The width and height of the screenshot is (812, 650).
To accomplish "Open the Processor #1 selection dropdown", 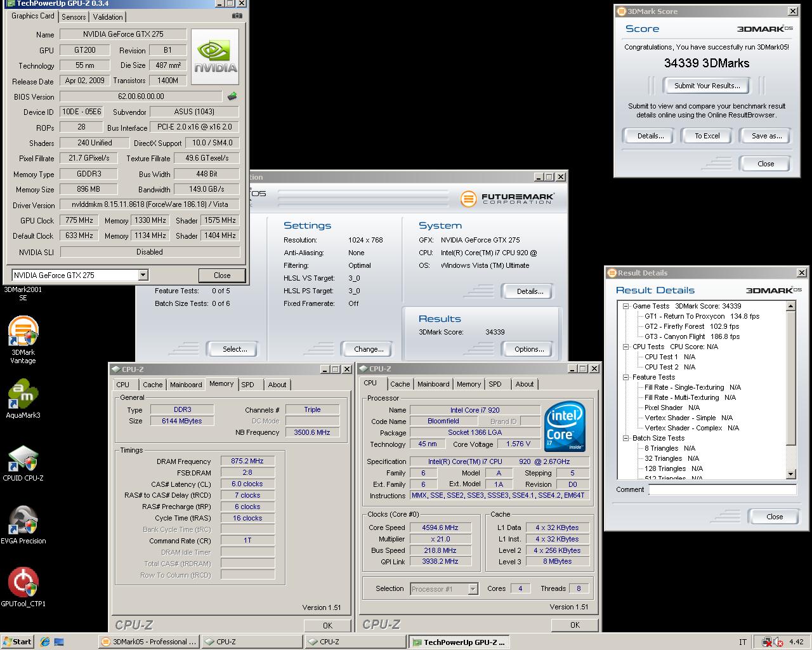I will [x=473, y=589].
